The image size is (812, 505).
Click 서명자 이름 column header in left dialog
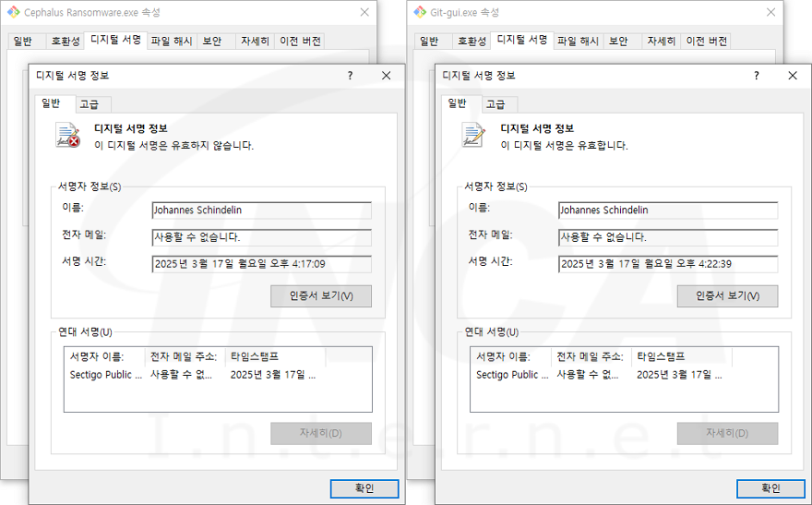coord(104,357)
